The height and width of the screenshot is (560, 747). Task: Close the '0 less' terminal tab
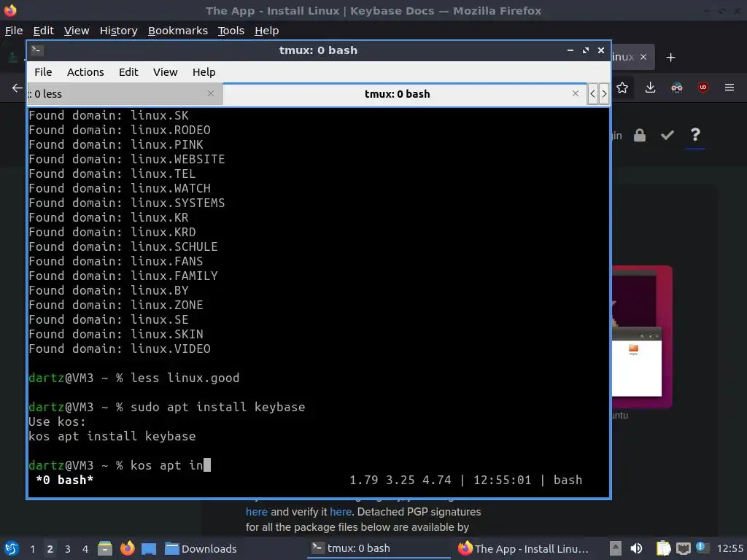coord(211,94)
